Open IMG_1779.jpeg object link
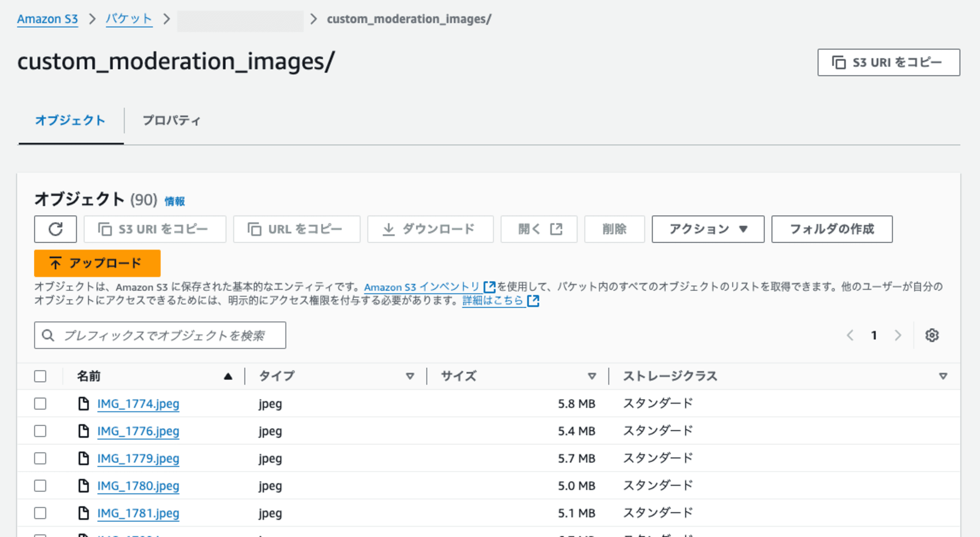The height and width of the screenshot is (537, 980). coord(138,459)
